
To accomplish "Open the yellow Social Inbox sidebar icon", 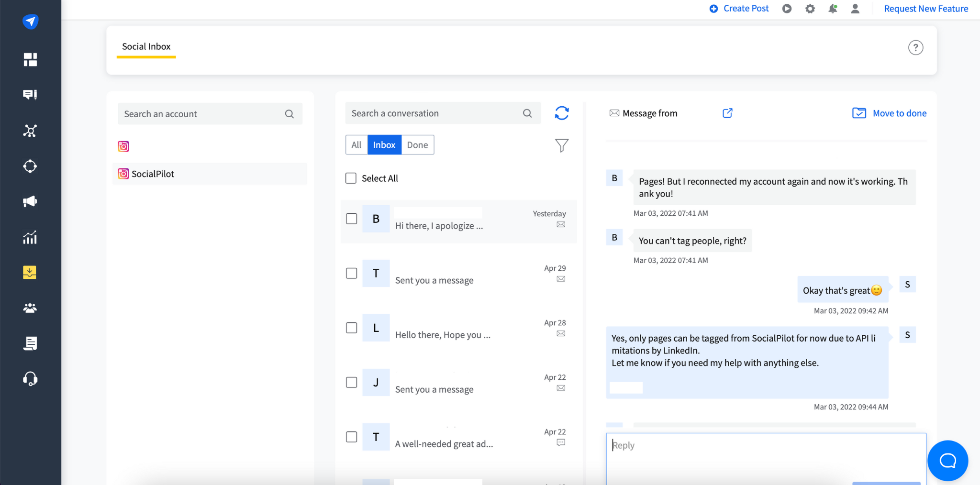I will [x=30, y=273].
